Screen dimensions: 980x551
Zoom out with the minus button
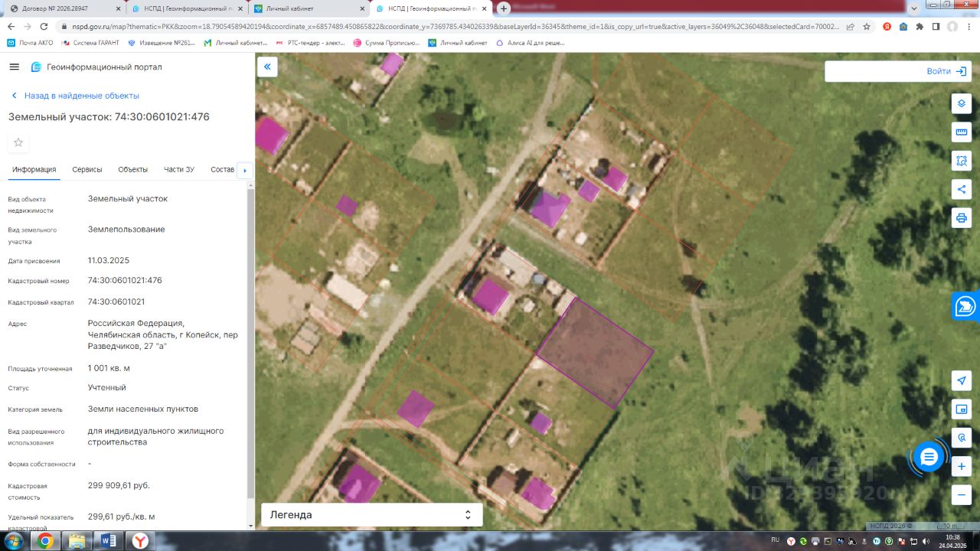962,494
